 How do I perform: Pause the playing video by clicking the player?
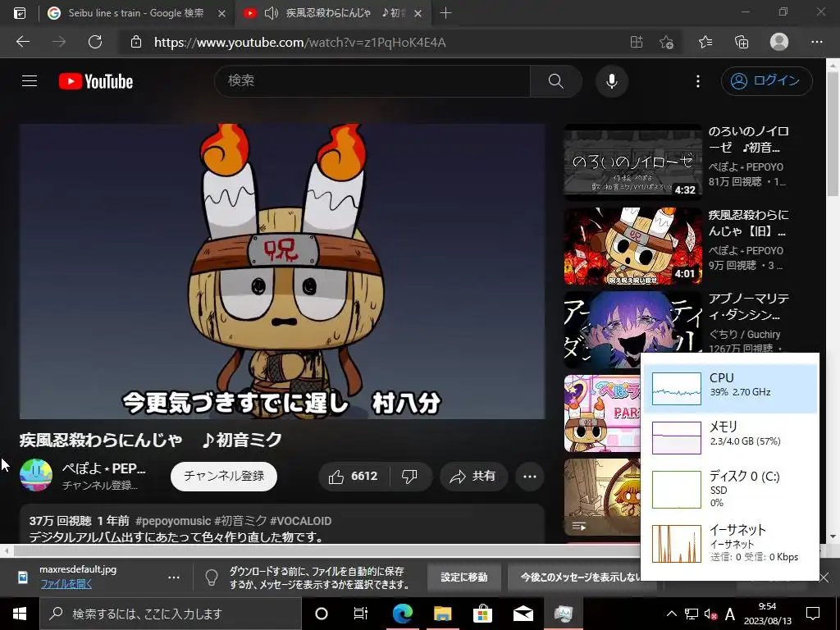[282, 271]
